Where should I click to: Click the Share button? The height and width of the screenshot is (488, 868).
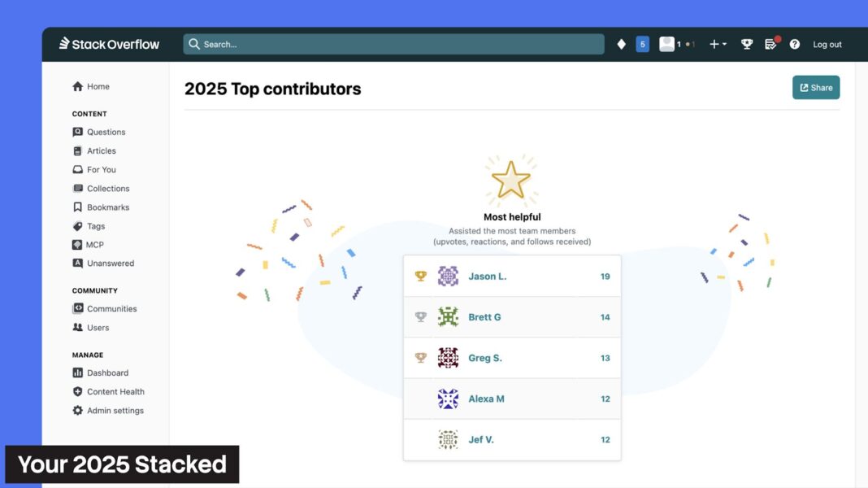pos(815,87)
